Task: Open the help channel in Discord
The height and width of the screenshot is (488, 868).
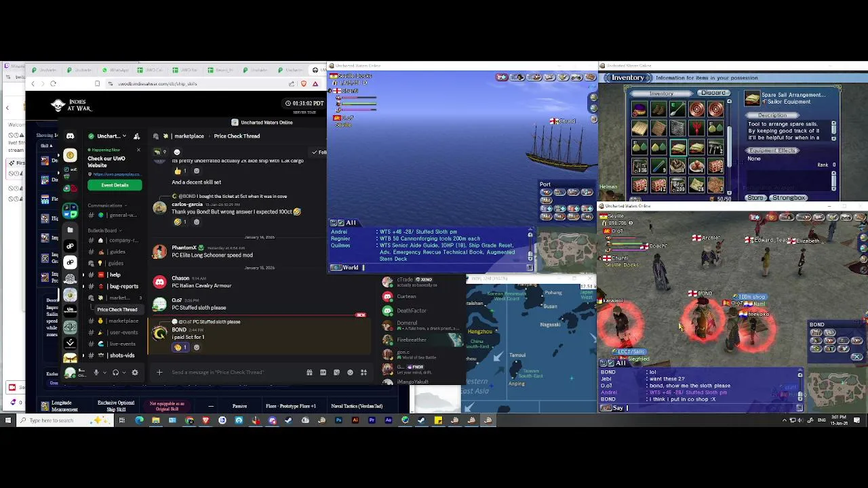Action: [x=115, y=274]
